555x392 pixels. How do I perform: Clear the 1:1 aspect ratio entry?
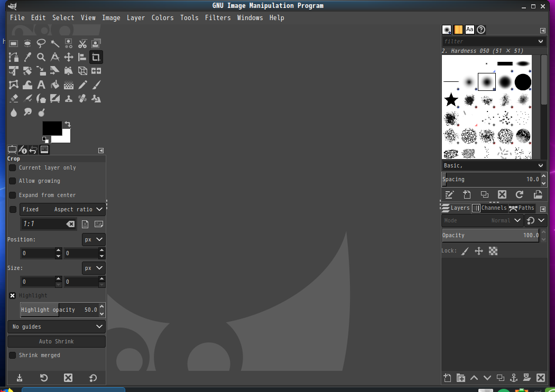pyautogui.click(x=70, y=224)
